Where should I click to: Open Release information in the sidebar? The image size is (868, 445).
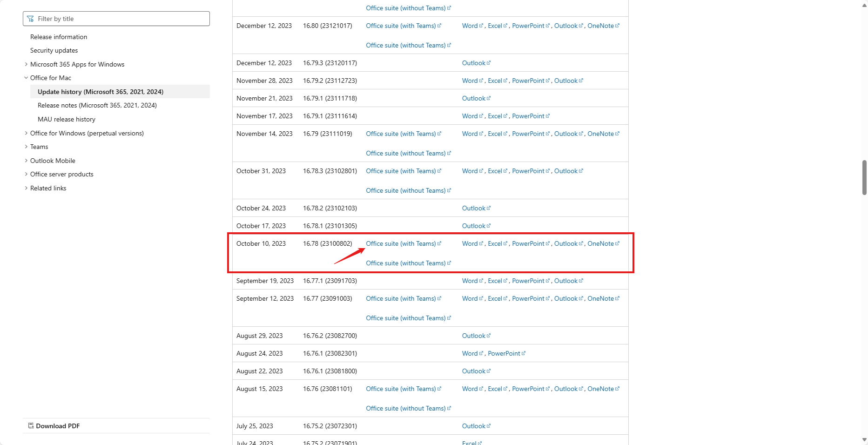[59, 37]
